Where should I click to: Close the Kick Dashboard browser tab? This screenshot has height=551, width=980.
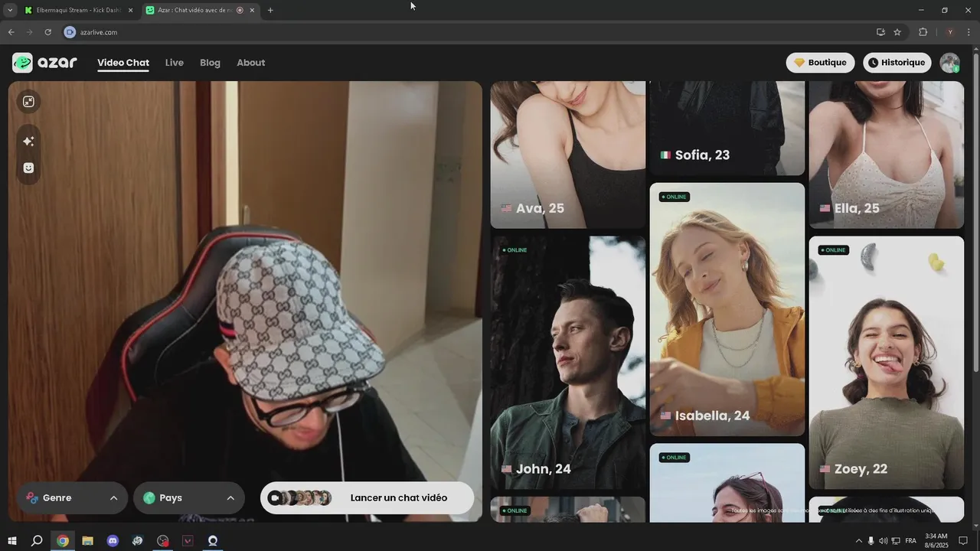[x=130, y=10]
